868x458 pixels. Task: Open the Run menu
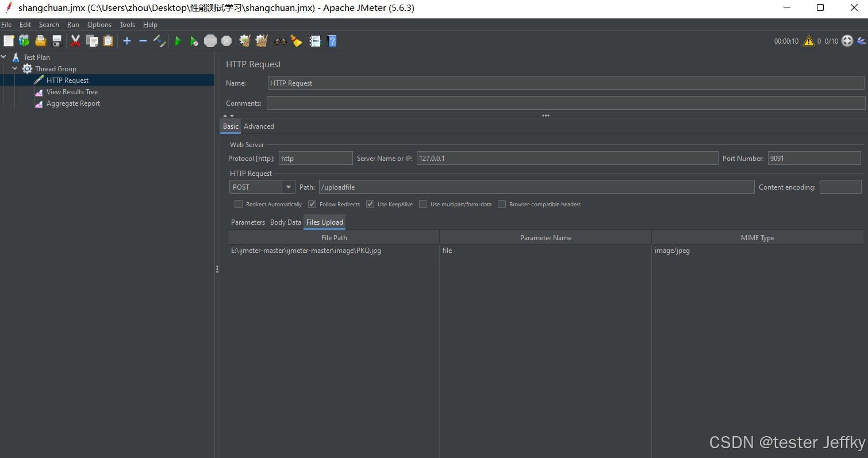click(73, 25)
